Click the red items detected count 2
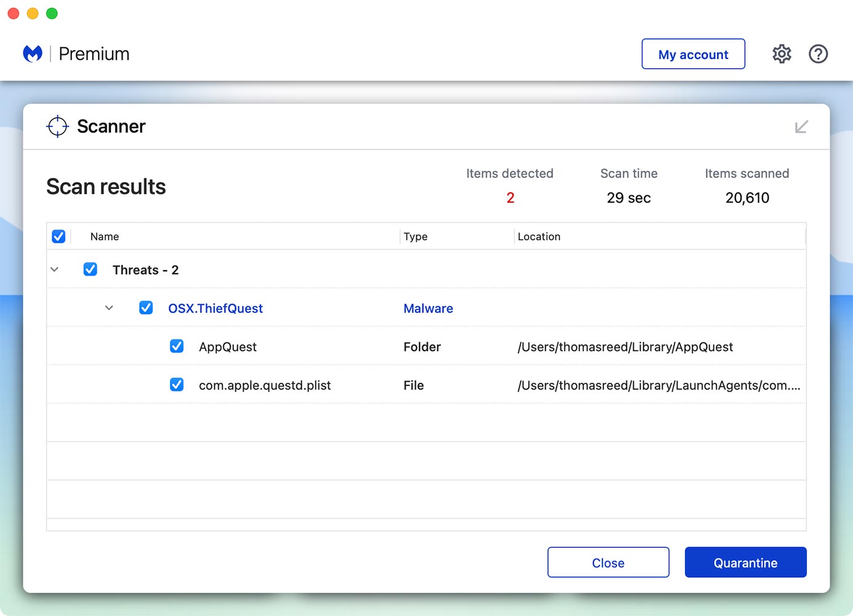The width and height of the screenshot is (853, 616). [510, 198]
